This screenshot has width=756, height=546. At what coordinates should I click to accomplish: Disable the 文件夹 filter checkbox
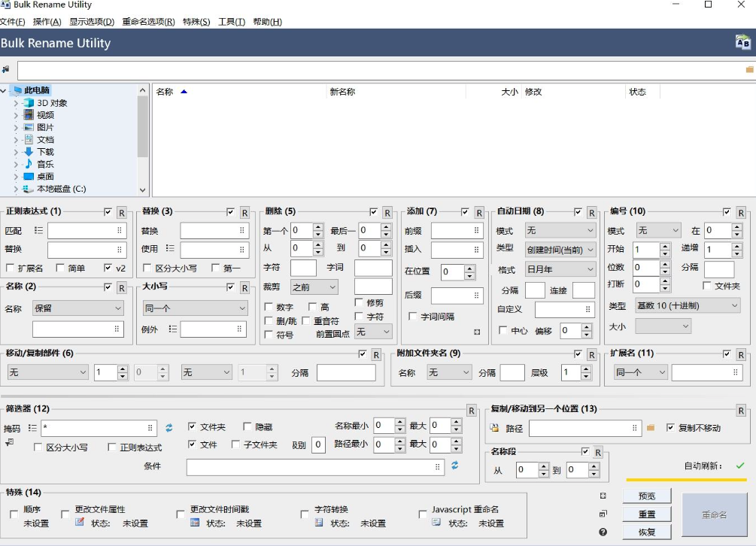pyautogui.click(x=192, y=426)
